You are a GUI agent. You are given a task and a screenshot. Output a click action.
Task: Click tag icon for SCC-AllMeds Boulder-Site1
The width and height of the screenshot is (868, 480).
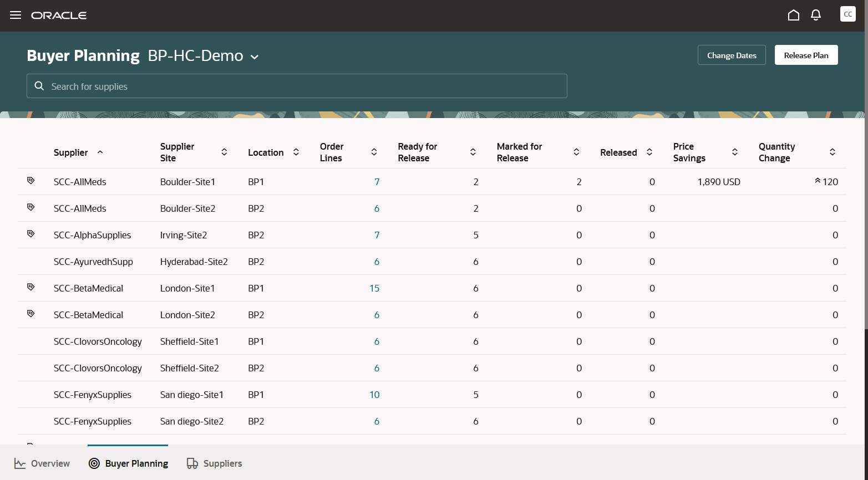click(x=31, y=181)
